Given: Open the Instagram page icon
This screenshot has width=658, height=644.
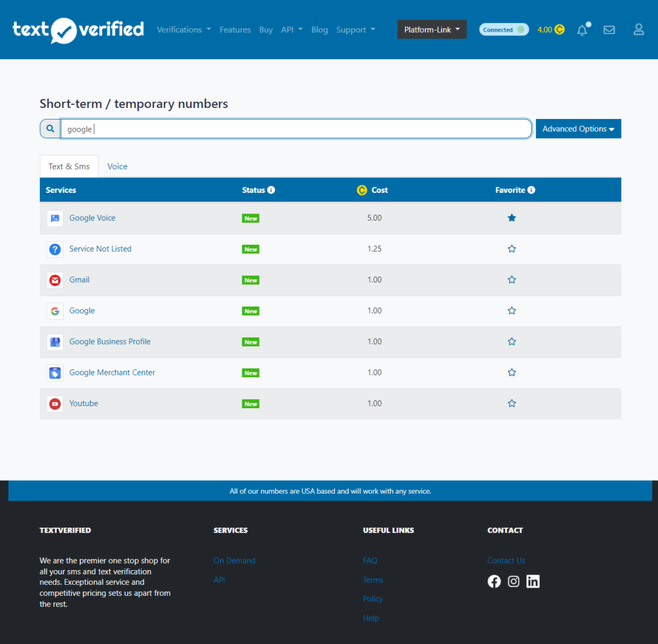Looking at the screenshot, I should (513, 582).
